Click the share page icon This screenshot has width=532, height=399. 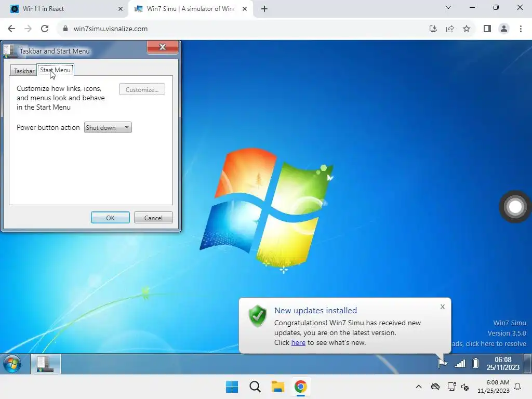[x=450, y=29]
